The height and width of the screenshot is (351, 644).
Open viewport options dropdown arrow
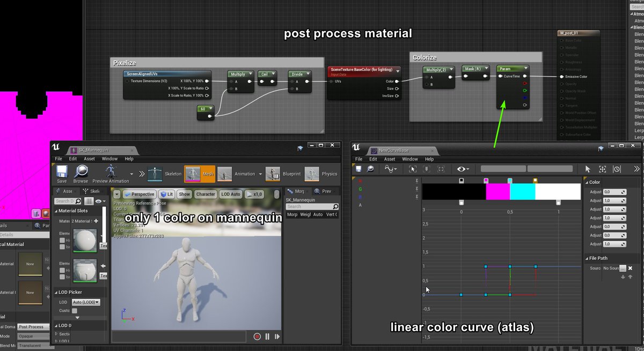[116, 194]
